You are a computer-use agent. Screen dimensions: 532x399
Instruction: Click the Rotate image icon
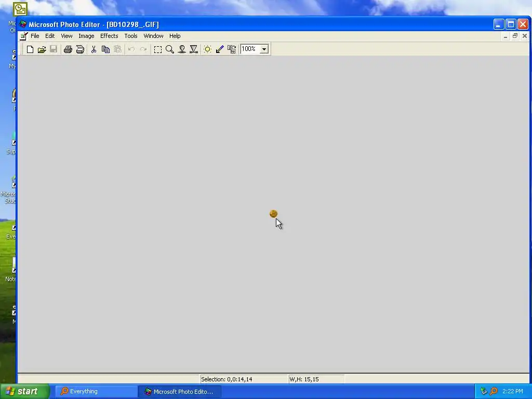pos(232,49)
